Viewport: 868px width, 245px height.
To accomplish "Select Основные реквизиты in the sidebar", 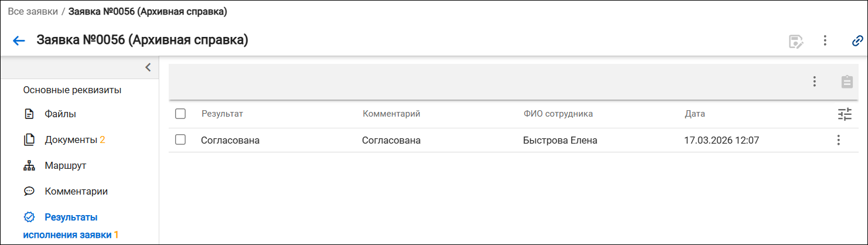I will (72, 90).
